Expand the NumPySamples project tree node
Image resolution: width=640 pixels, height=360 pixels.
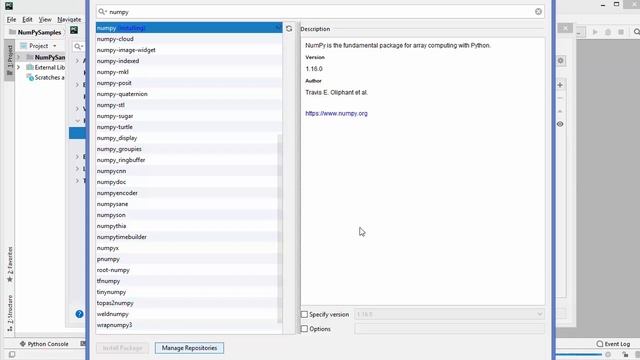(x=18, y=57)
